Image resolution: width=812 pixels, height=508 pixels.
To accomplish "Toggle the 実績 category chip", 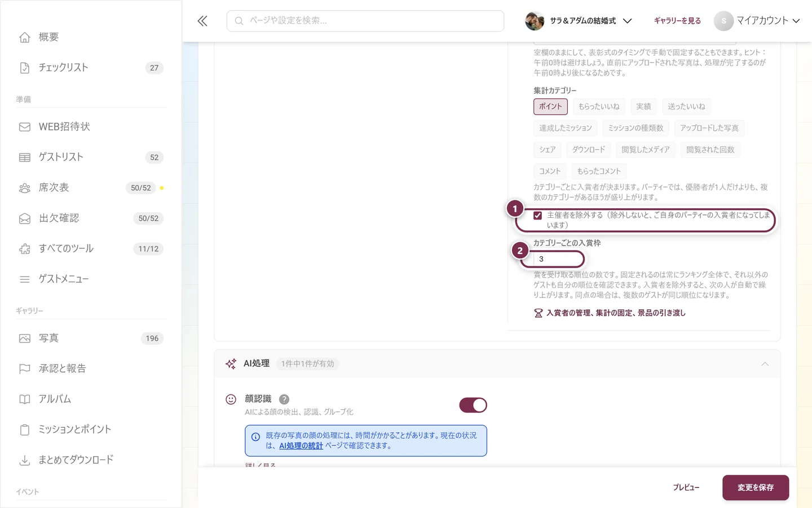I will click(x=643, y=107).
